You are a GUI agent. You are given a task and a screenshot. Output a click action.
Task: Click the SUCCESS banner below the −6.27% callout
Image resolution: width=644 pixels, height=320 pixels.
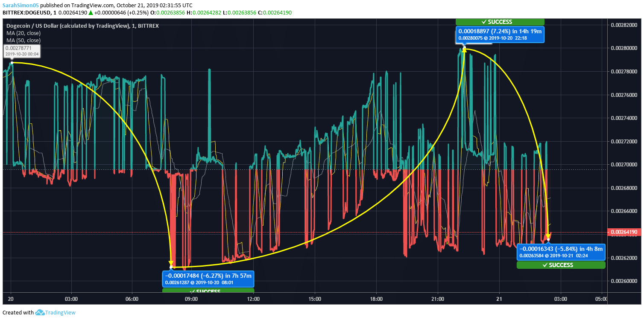tap(208, 291)
